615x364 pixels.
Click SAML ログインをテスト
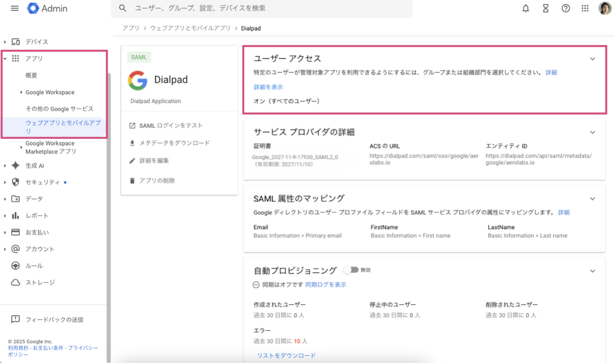pos(171,125)
